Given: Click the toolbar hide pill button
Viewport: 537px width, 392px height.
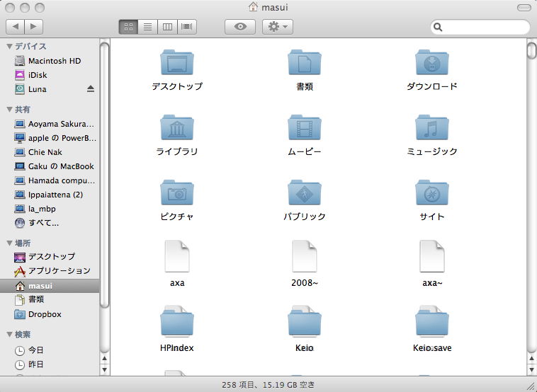Looking at the screenshot, I should point(524,8).
